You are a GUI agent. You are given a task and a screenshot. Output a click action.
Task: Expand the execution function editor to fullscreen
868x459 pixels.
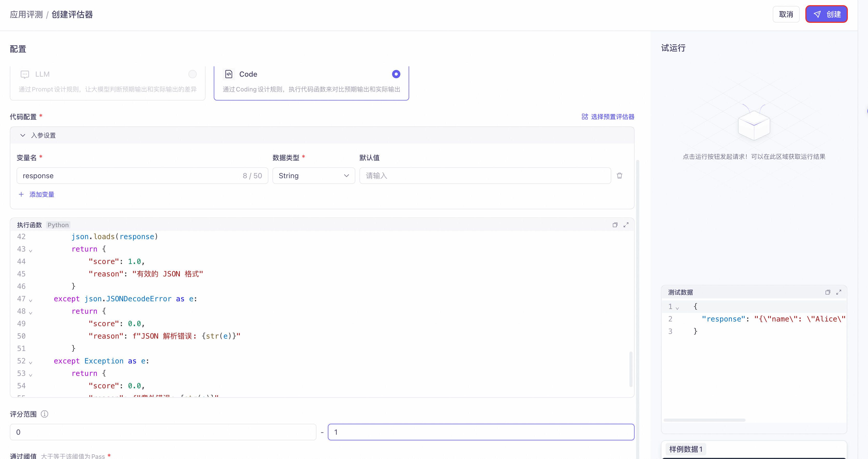[x=626, y=225]
